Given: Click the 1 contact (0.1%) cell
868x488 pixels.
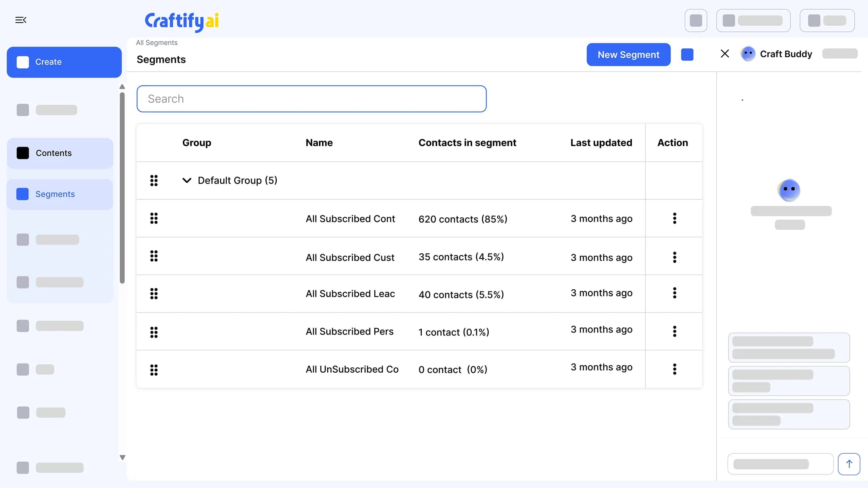Looking at the screenshot, I should [453, 332].
